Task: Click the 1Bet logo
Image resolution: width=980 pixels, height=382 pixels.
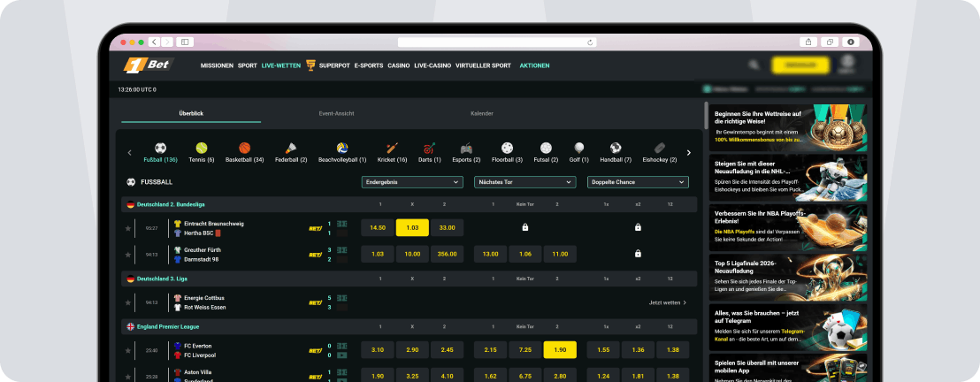Action: coord(149,65)
